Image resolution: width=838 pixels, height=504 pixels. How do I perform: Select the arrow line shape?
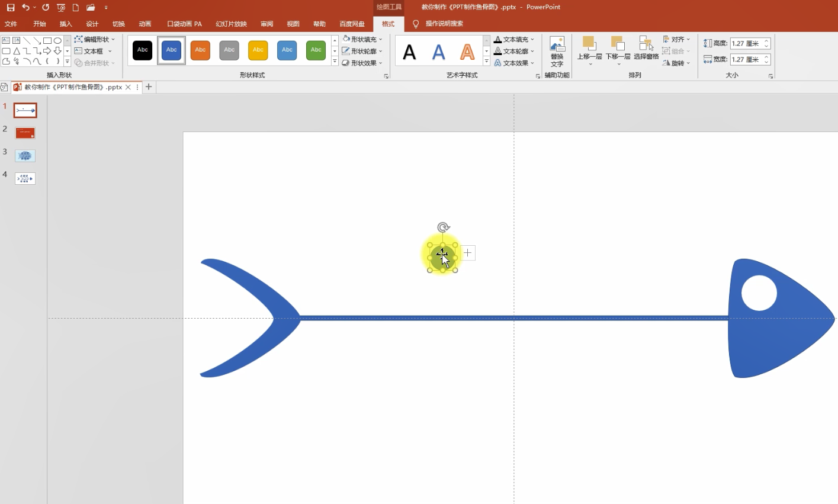coord(37,41)
